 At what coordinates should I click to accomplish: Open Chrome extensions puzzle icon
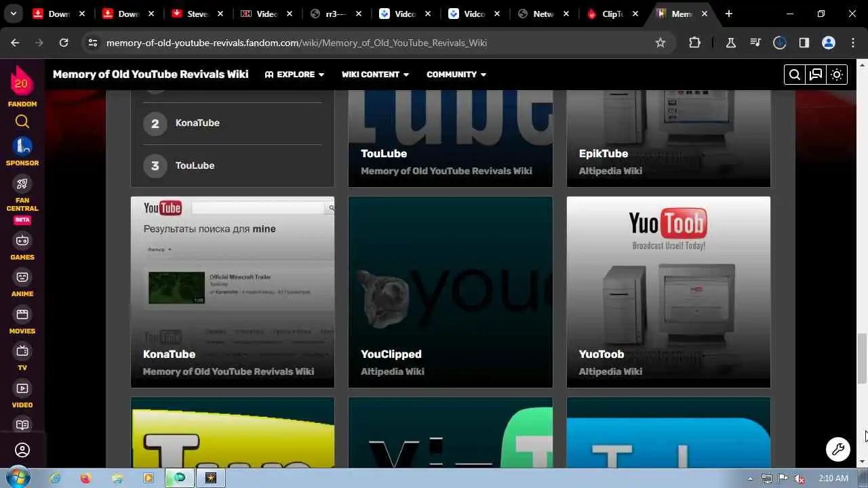tap(694, 43)
